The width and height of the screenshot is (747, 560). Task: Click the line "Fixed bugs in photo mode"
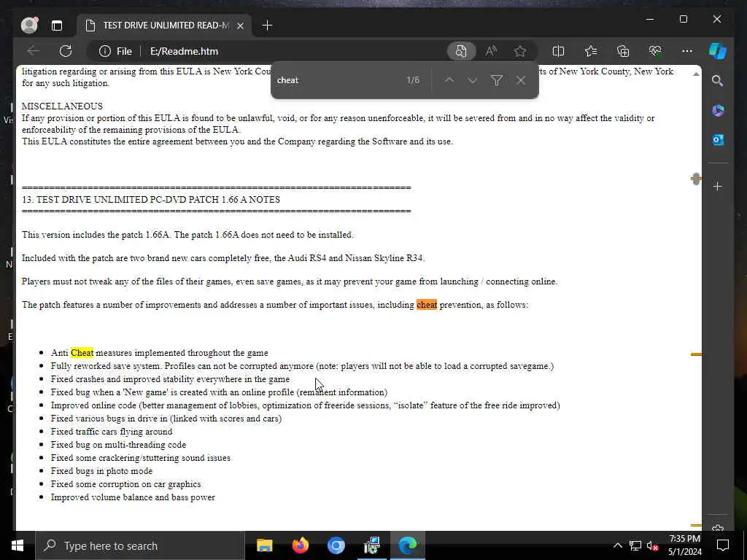pyautogui.click(x=101, y=471)
